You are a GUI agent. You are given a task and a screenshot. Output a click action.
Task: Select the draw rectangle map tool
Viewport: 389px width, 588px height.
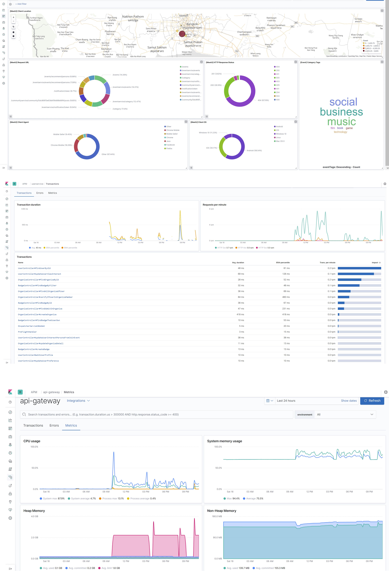pyautogui.click(x=13, y=36)
